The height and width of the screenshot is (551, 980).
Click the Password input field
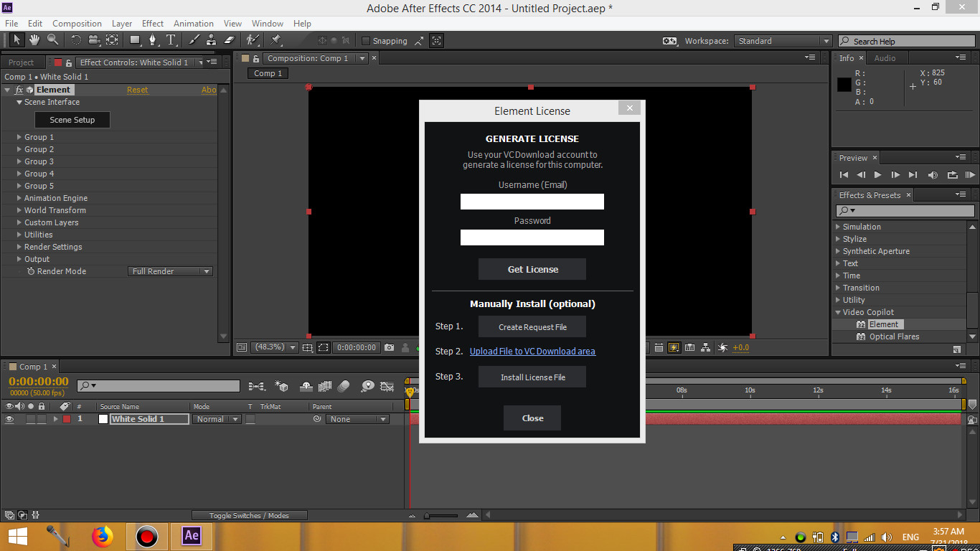[x=532, y=237]
